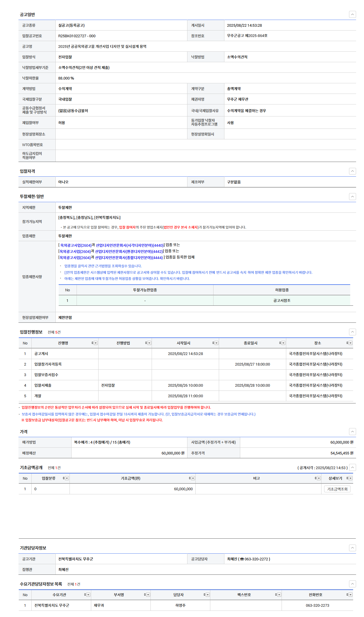Click the contact phone 063-320-2272
Screen dimensions: 364x617
coord(256,559)
